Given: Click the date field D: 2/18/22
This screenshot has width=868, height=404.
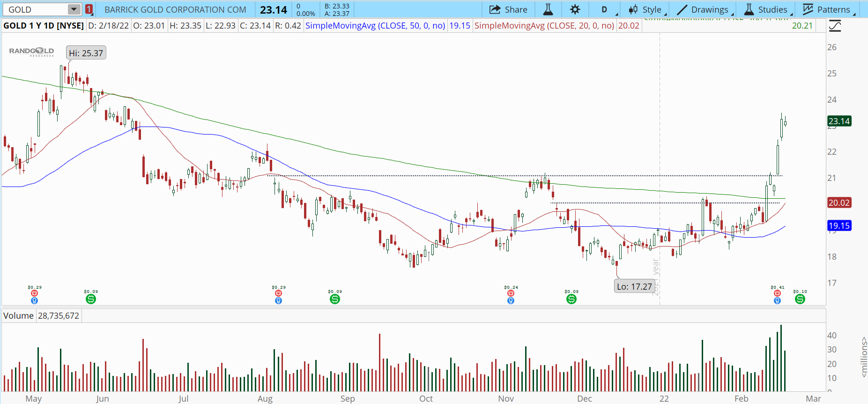Looking at the screenshot, I should [109, 26].
